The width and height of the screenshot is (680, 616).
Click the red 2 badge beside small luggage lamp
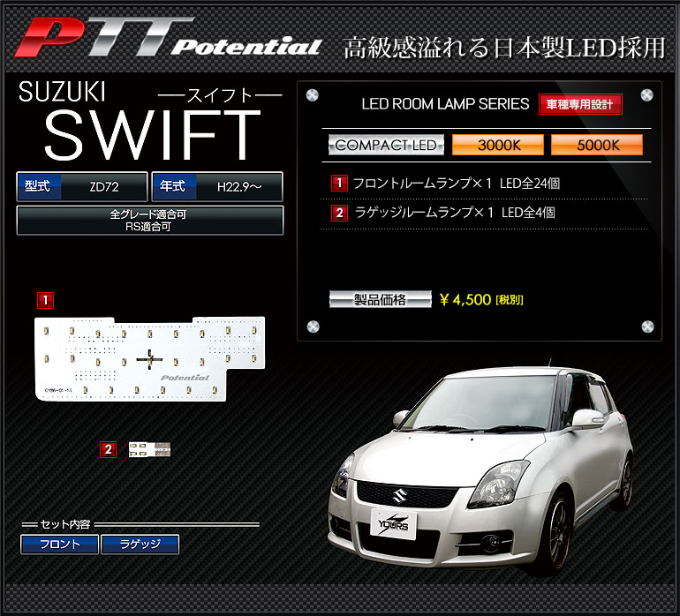pos(108,450)
